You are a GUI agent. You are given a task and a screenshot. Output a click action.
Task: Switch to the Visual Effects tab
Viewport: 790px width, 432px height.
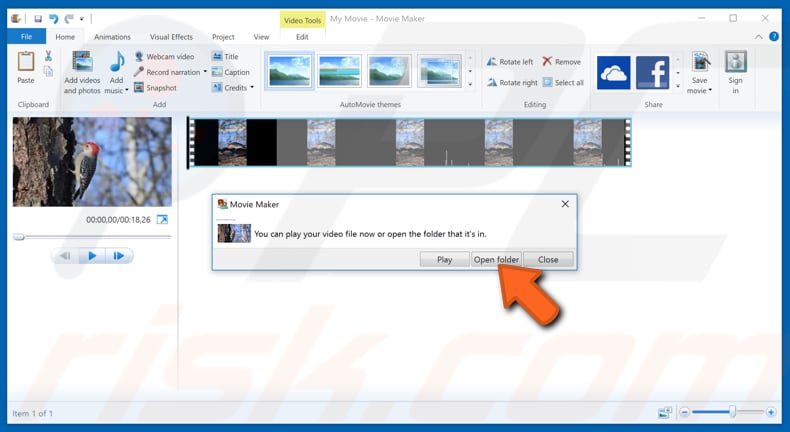click(x=171, y=37)
